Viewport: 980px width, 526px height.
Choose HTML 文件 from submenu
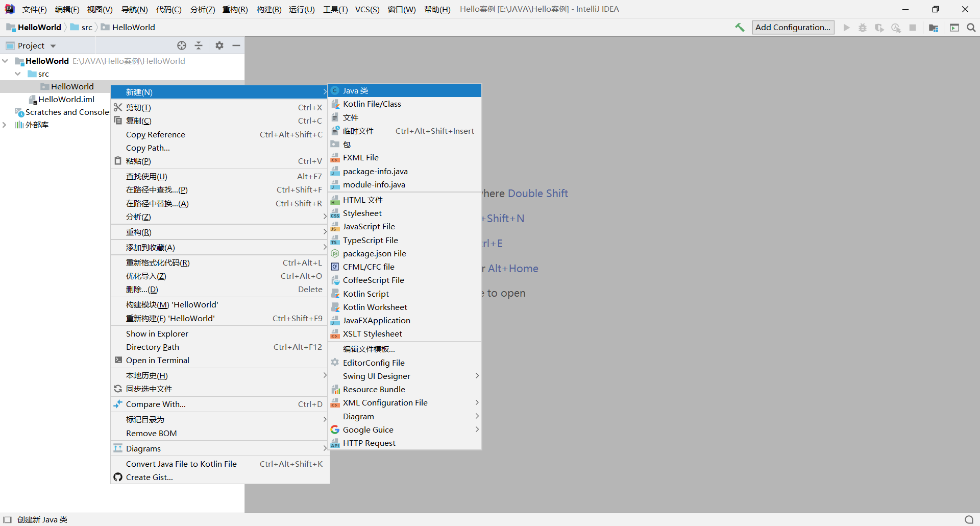coord(404,200)
